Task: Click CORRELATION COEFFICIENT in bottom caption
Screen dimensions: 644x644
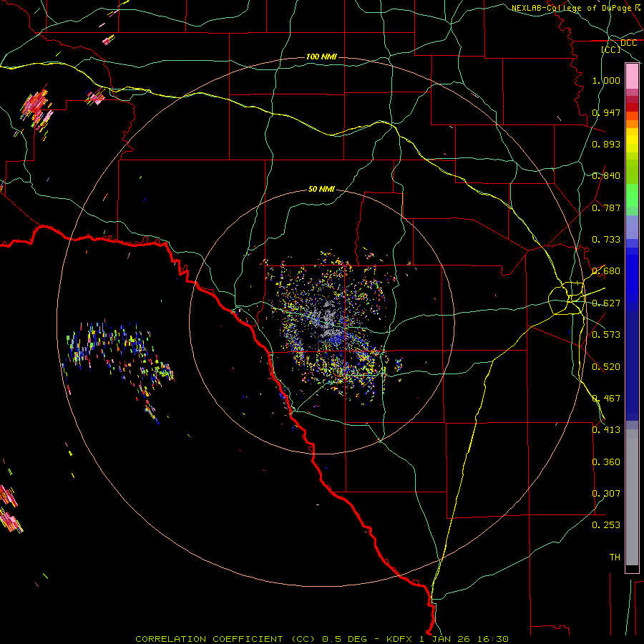Action: coord(209,639)
